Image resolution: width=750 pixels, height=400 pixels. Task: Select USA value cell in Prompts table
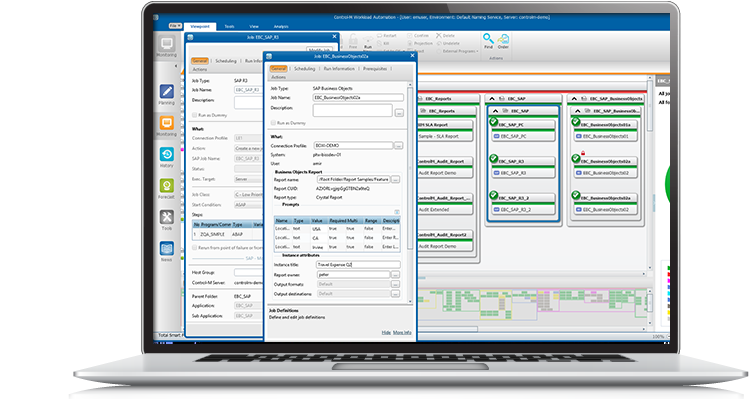click(x=317, y=229)
